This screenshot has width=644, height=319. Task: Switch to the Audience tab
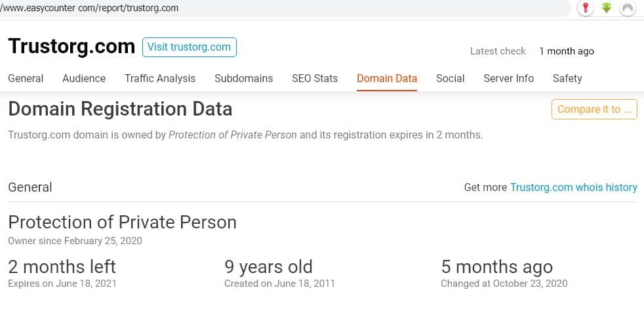(84, 78)
